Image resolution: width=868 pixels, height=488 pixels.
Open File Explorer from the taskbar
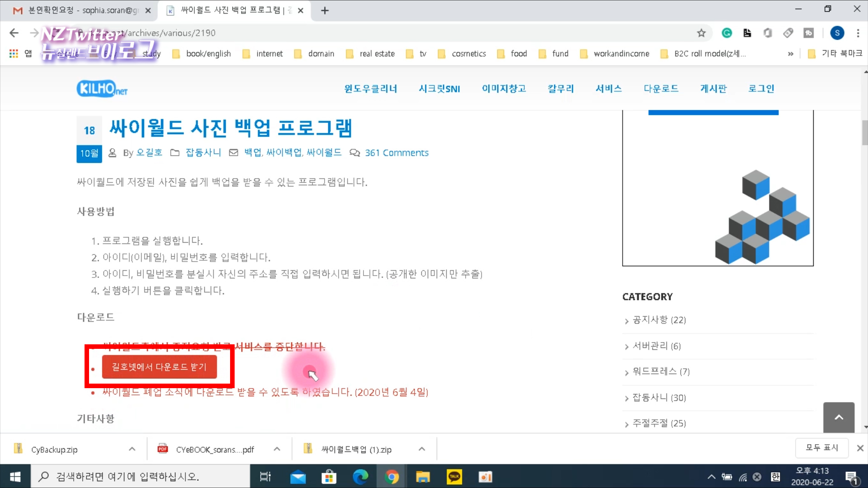[423, 477]
